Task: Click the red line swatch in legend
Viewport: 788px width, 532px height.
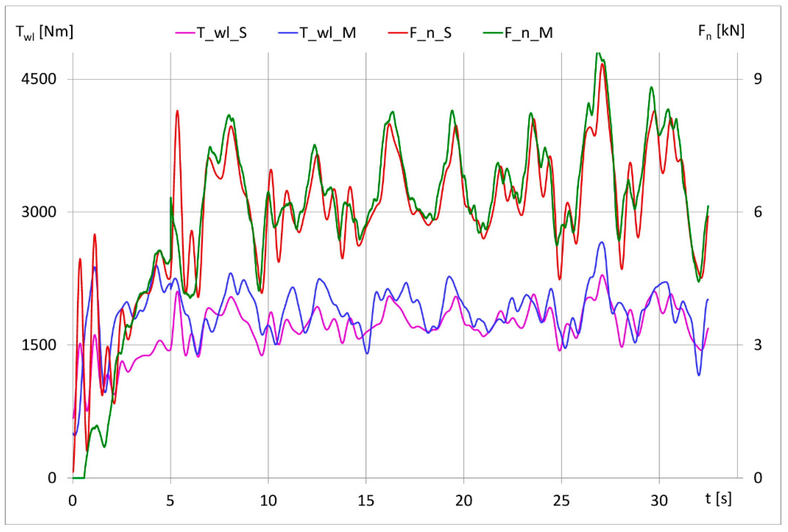Action: [398, 33]
